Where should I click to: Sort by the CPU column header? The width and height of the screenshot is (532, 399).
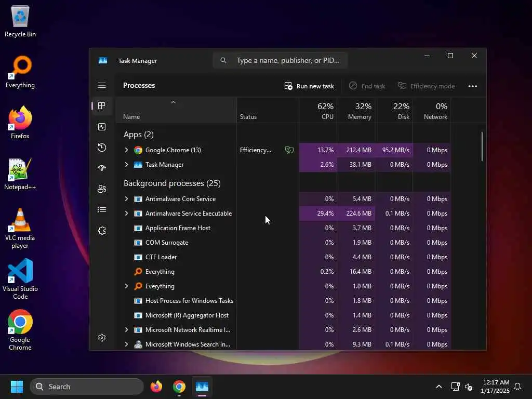[x=318, y=110]
